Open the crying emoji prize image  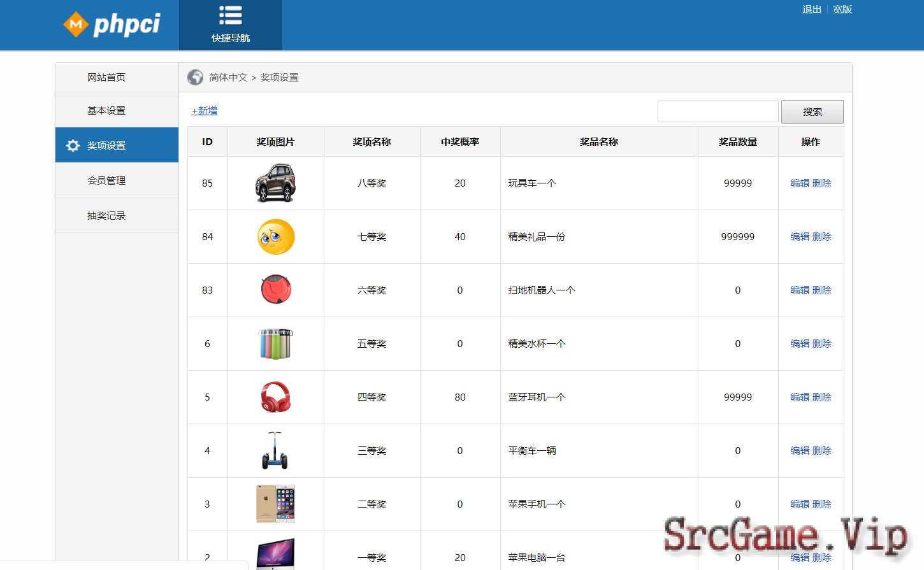pos(275,237)
